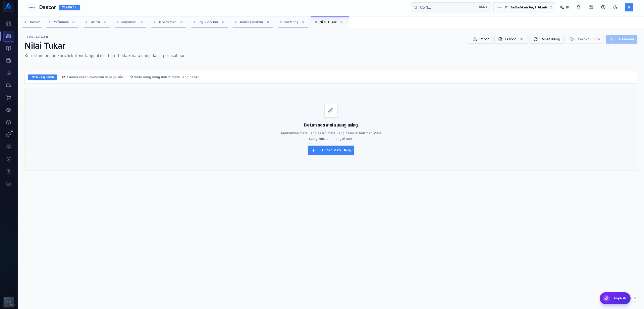Viewport: 644px width, 309px height.
Task: Close the Centre tab
Action: (105, 22)
